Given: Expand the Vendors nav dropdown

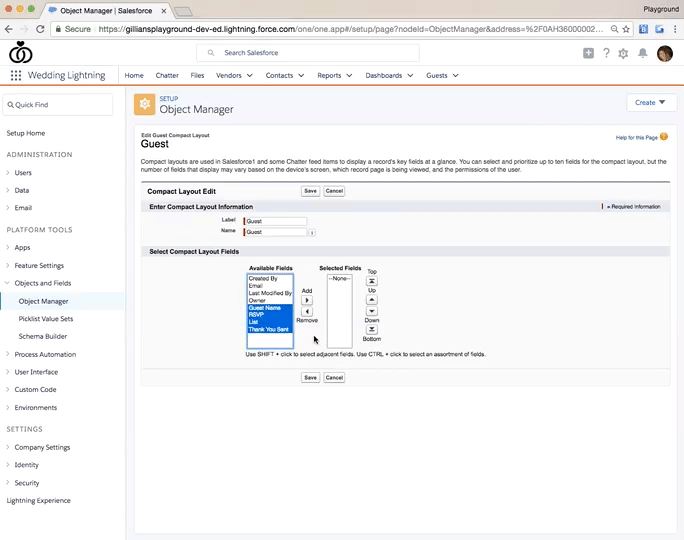Looking at the screenshot, I should (x=250, y=75).
